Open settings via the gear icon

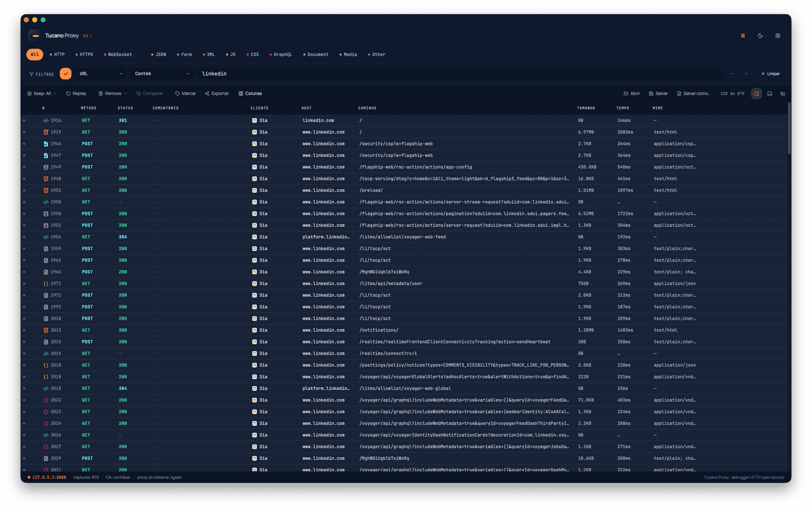777,36
